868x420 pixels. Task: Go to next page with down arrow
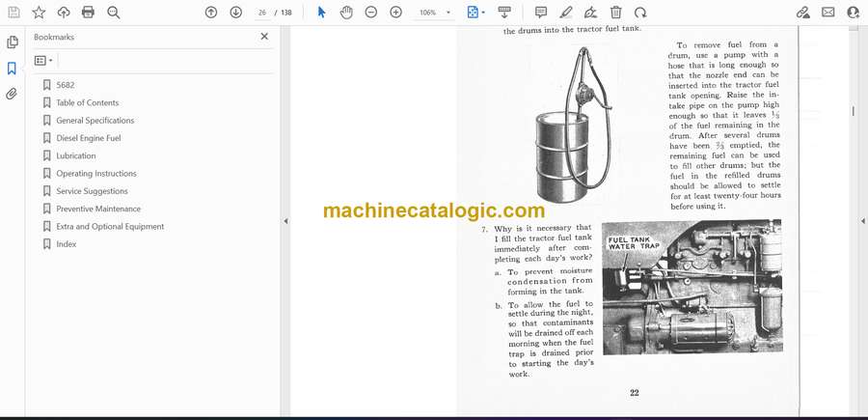[x=236, y=13]
